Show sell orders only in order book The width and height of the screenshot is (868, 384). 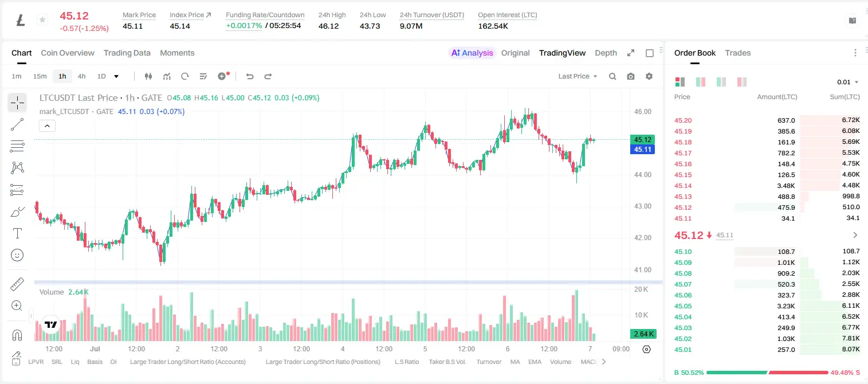742,82
